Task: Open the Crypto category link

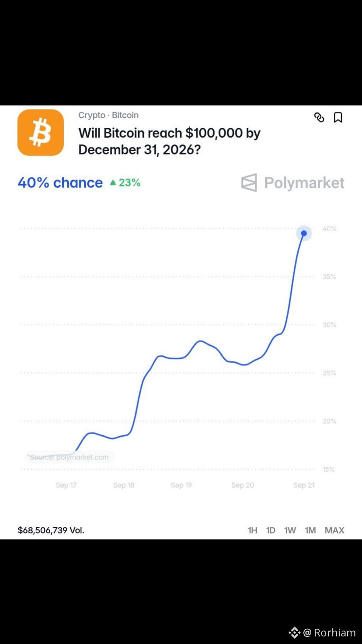Action: 92,115
